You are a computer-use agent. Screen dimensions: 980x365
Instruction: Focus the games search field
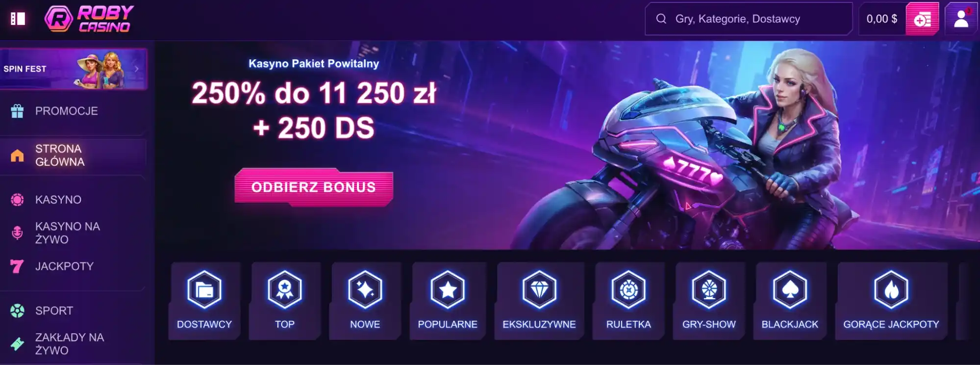[749, 19]
